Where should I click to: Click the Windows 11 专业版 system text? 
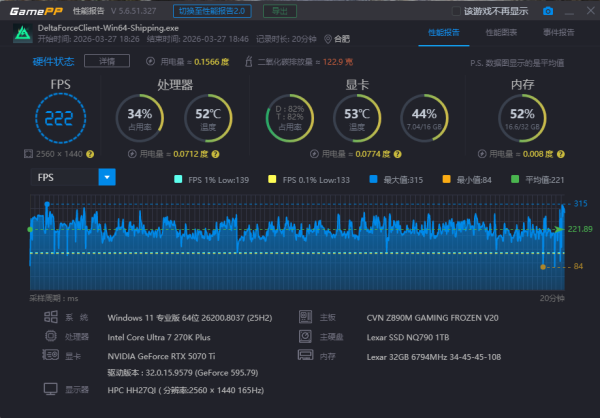pyautogui.click(x=190, y=318)
